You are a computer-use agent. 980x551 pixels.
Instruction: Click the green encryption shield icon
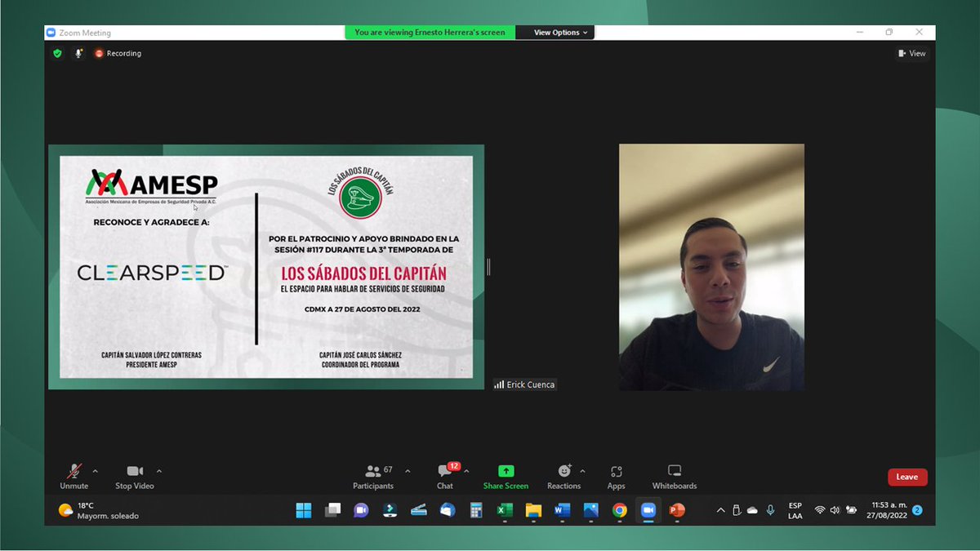tap(57, 53)
